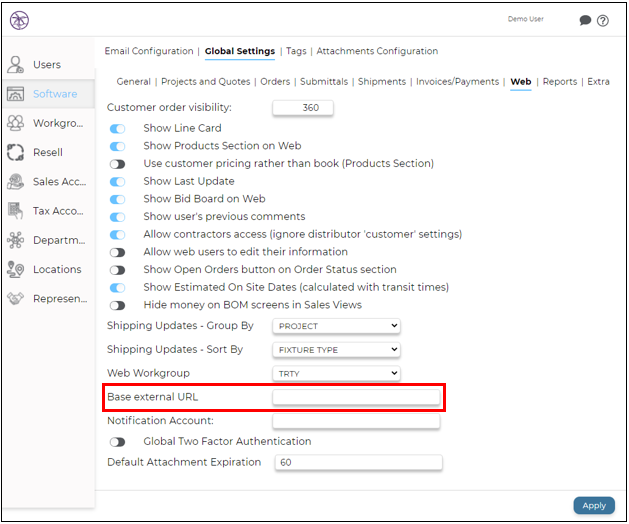
Task: Click the Base external URL field
Action: click(x=356, y=397)
